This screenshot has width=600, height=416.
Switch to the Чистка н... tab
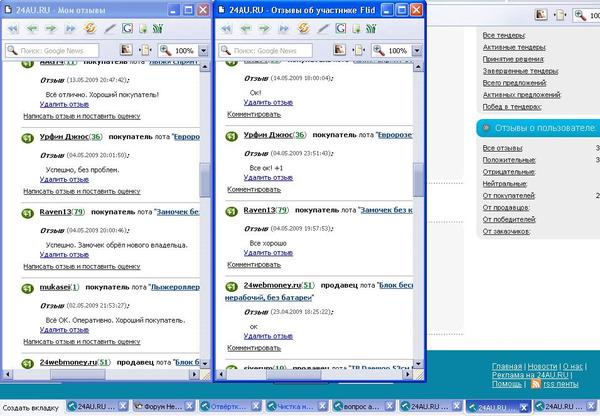tap(297, 406)
